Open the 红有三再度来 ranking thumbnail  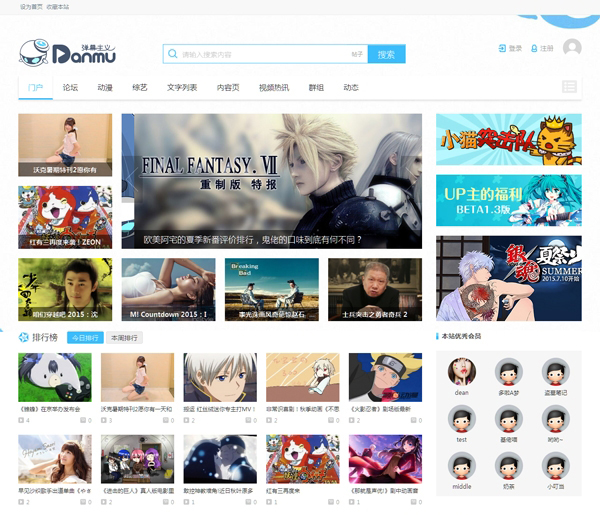[303, 459]
